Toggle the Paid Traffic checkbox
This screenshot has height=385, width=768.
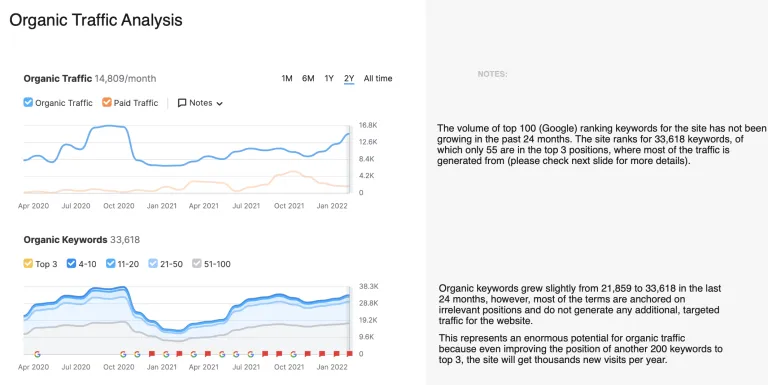[x=107, y=102]
